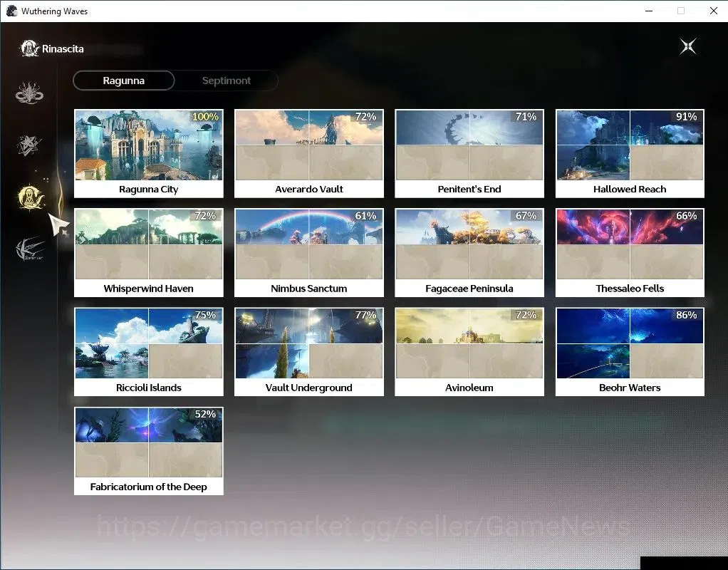Viewport: 728px width, 570px height.
Task: Click the 71% progress on Penitent's End
Action: [x=526, y=117]
